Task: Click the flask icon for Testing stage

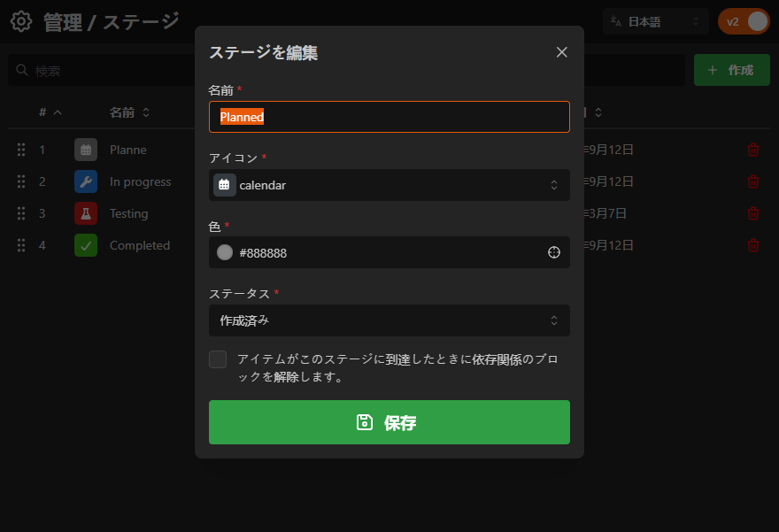Action: pos(86,213)
